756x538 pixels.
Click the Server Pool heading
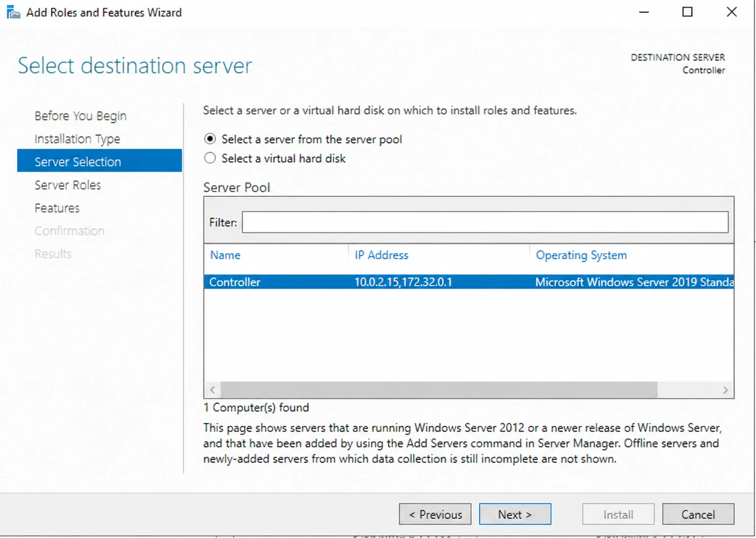click(237, 188)
